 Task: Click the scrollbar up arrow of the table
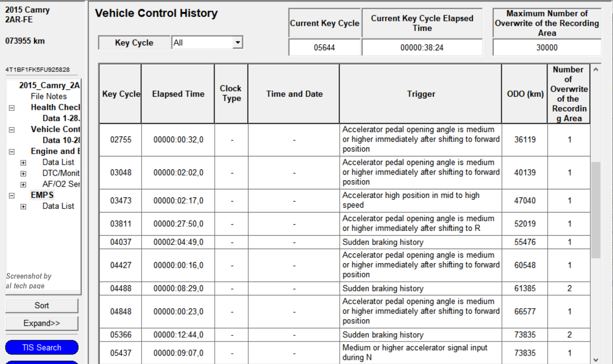point(596,69)
